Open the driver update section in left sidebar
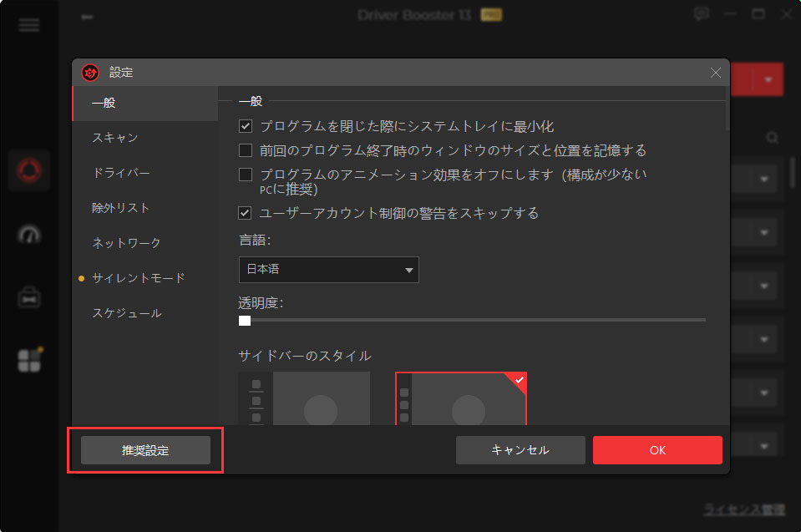Image resolution: width=801 pixels, height=532 pixels. click(29, 170)
